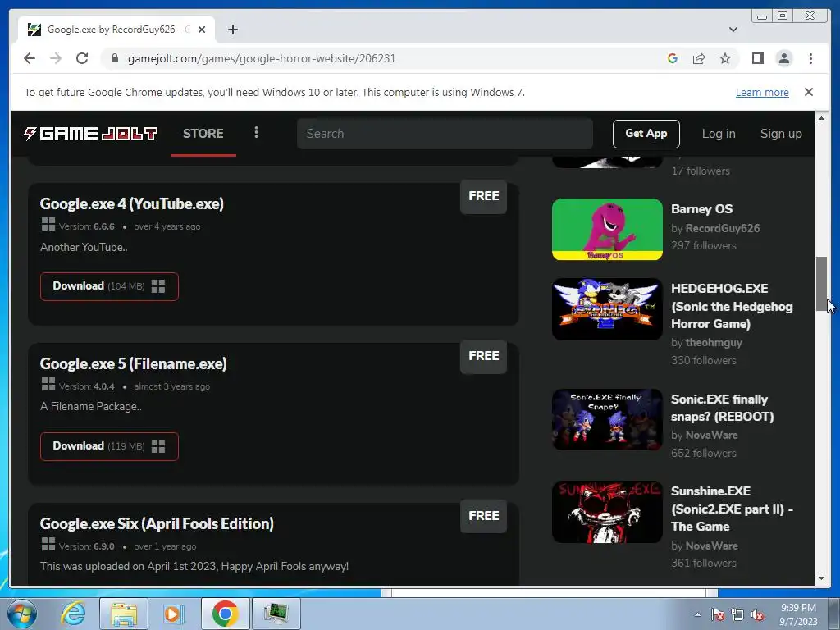Open Action Center flag icon
Screen dimensions: 840x630
pos(718,615)
